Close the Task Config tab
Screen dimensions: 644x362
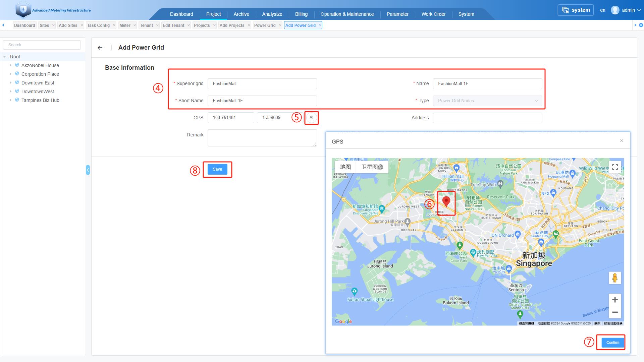[114, 25]
